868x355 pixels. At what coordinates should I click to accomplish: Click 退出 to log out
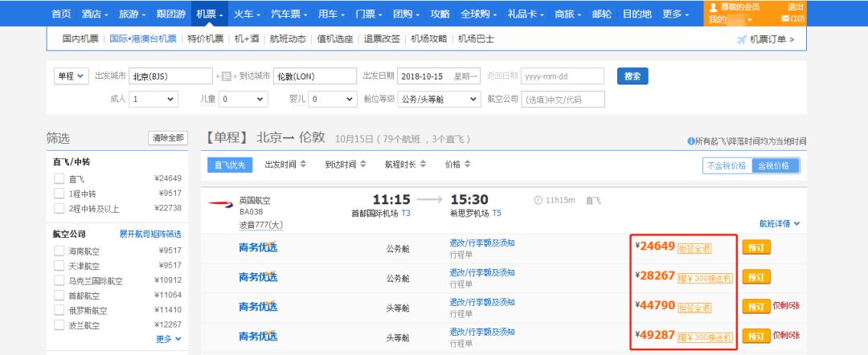click(796, 6)
